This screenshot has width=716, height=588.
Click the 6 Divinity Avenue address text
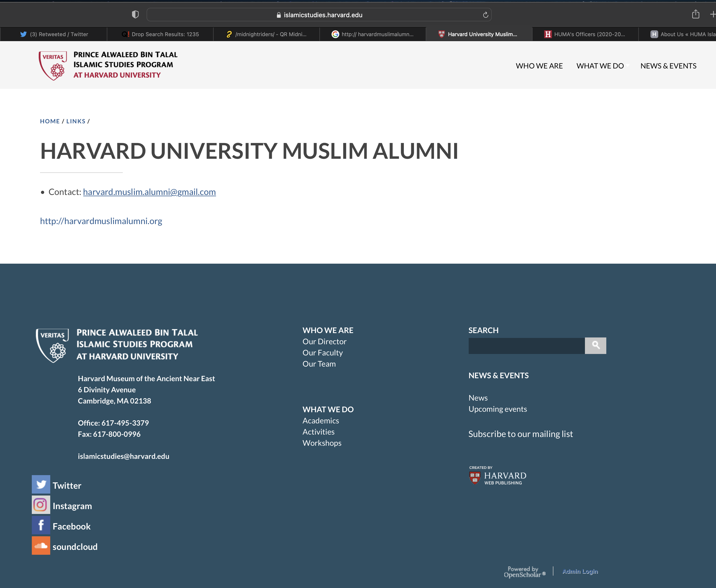click(107, 389)
